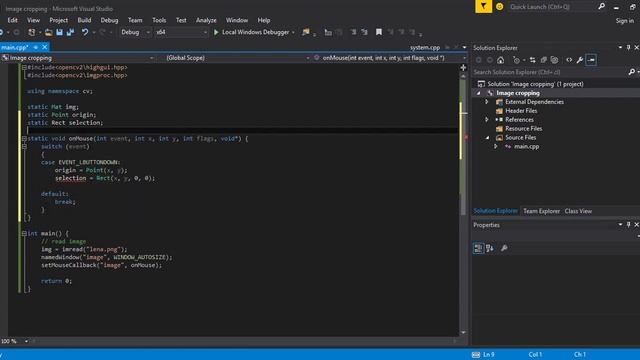The width and height of the screenshot is (640, 360).
Task: Click the Save All toolbar icon
Action: coord(70,32)
